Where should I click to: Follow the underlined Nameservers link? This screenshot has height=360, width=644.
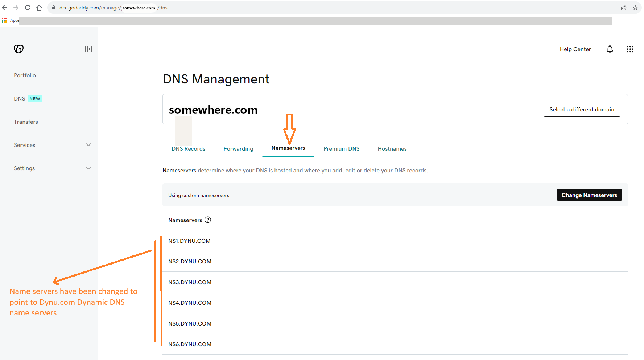coord(179,171)
